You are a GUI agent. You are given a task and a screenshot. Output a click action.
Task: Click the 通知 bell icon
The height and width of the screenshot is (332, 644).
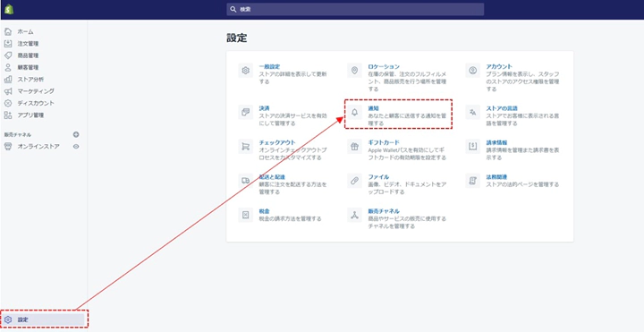354,112
